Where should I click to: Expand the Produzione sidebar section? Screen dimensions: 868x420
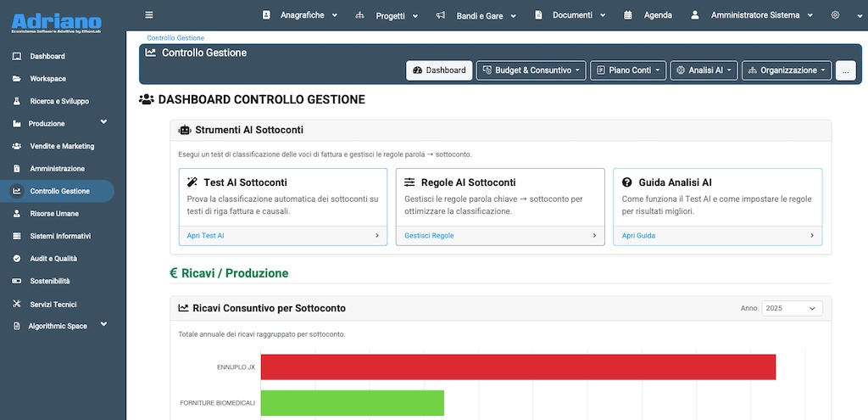(103, 123)
